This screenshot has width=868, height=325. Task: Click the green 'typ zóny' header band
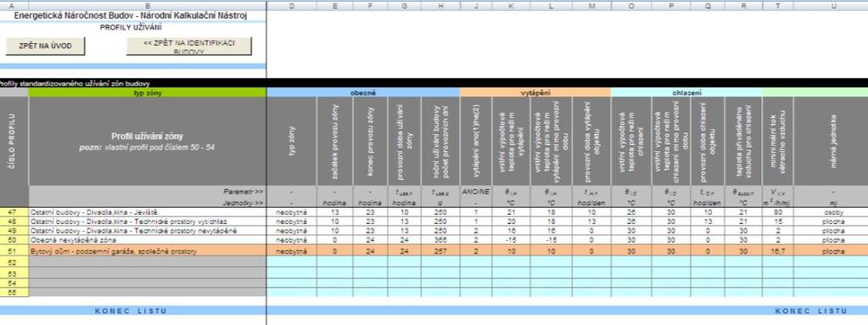tap(148, 92)
